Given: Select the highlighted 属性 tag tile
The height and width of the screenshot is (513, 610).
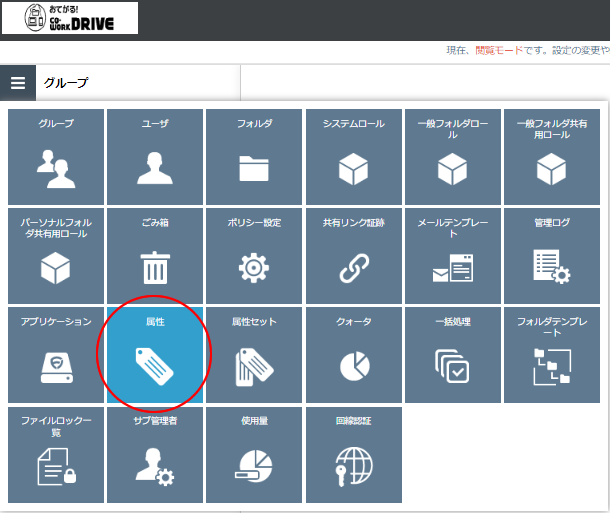Looking at the screenshot, I should pos(155,355).
